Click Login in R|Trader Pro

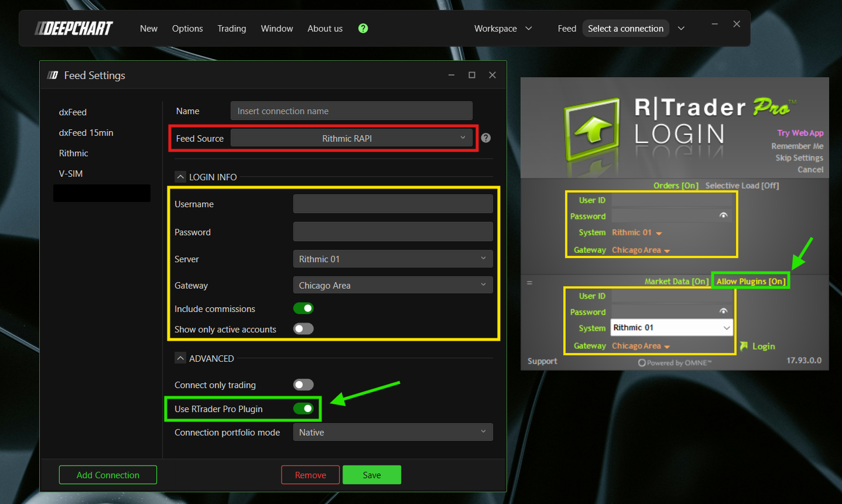pos(758,346)
